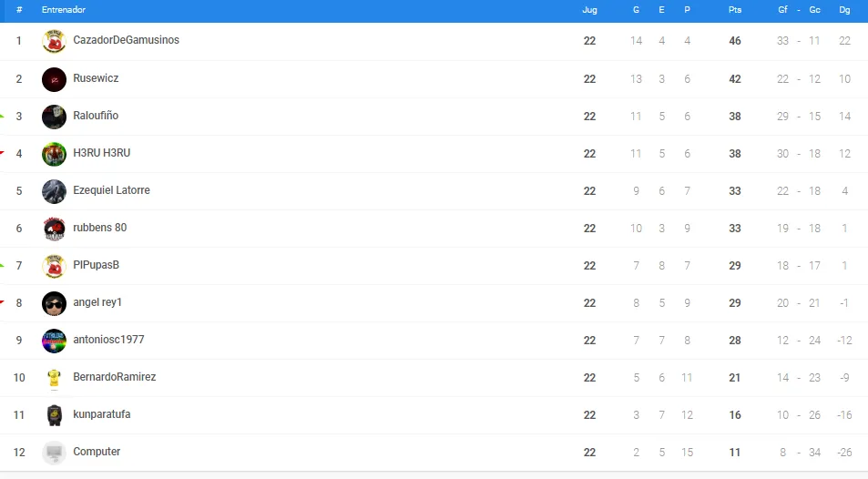The image size is (868, 479).
Task: Click the Entrenador column header
Action: pos(64,10)
